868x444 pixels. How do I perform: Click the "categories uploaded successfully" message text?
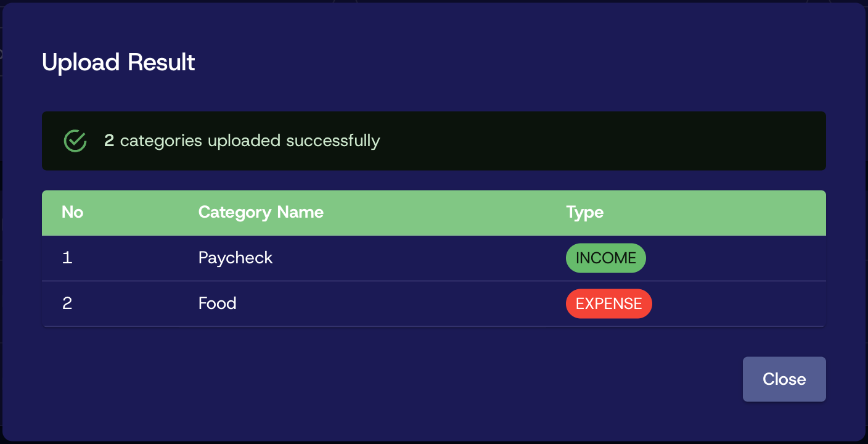coord(250,141)
